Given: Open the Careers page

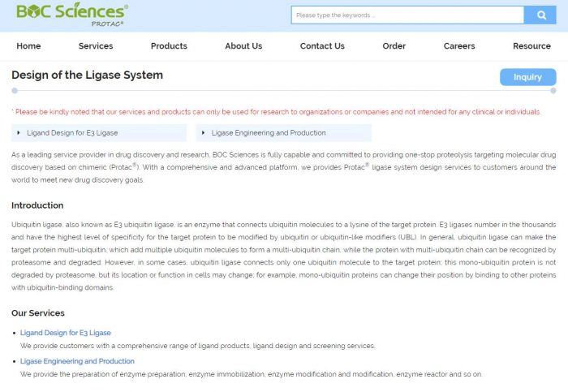Looking at the screenshot, I should (x=459, y=46).
